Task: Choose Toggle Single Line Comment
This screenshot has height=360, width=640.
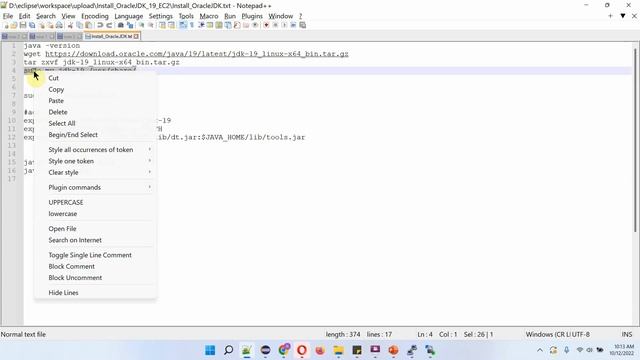Action: pyautogui.click(x=90, y=255)
